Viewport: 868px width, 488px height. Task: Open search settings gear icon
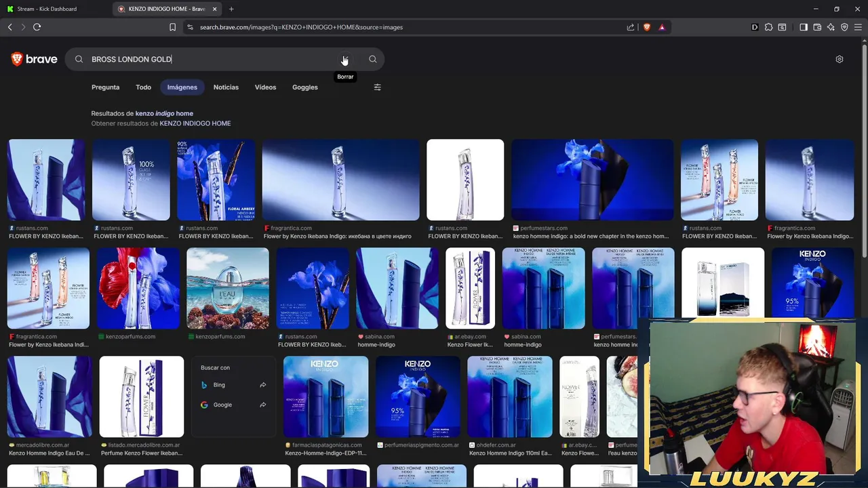click(840, 59)
